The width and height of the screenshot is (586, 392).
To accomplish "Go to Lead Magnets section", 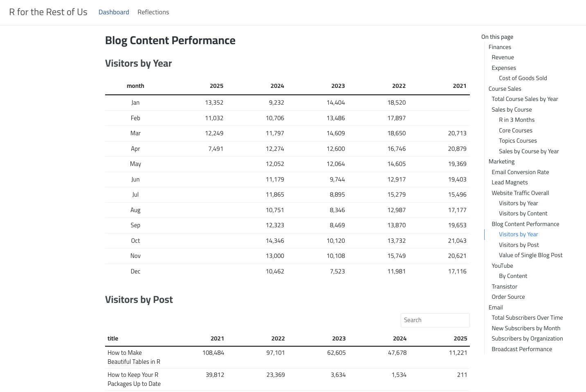I will 510,182.
